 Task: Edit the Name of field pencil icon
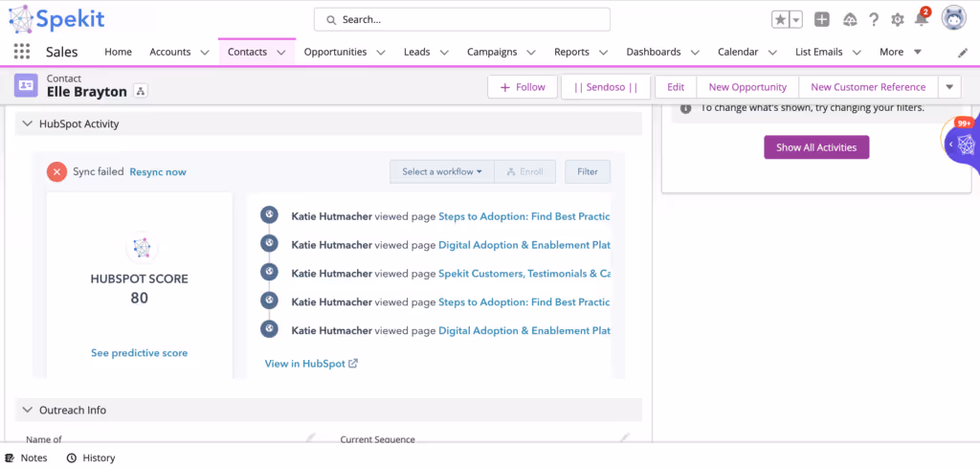coord(311,437)
